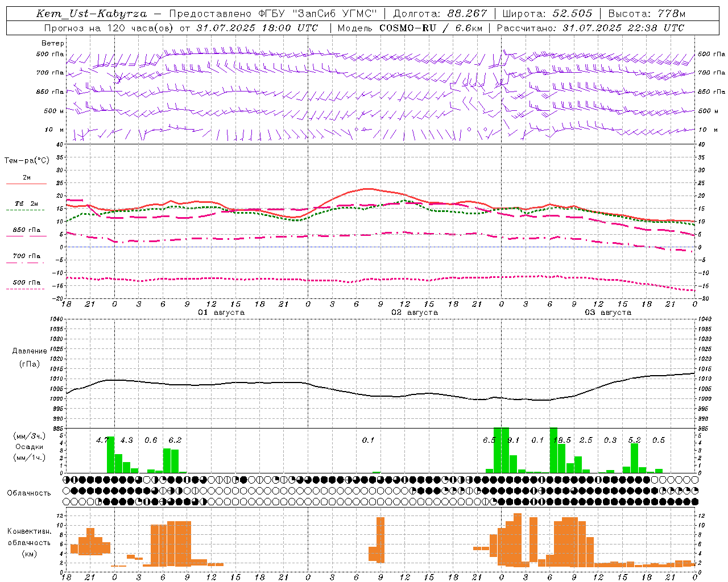Click the 5.2 precipitation value
Viewport: 728px width, 582px height.
[x=635, y=440]
